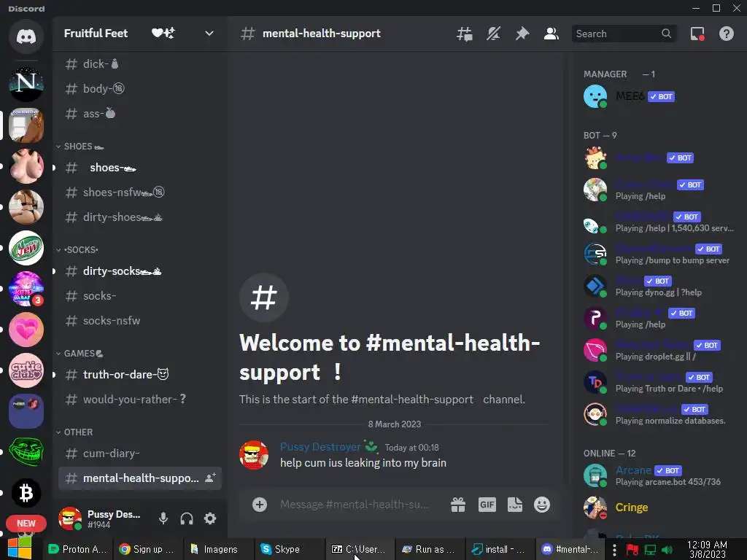Open the body- channel
The height and width of the screenshot is (560, 747).
pyautogui.click(x=140, y=88)
